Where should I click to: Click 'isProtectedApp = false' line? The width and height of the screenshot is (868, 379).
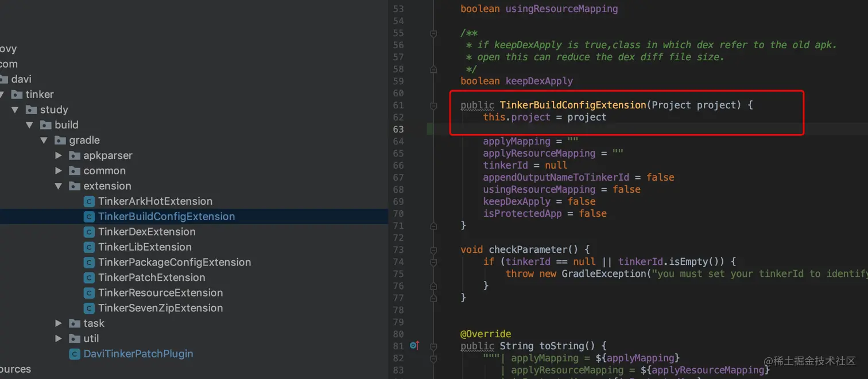[545, 213]
